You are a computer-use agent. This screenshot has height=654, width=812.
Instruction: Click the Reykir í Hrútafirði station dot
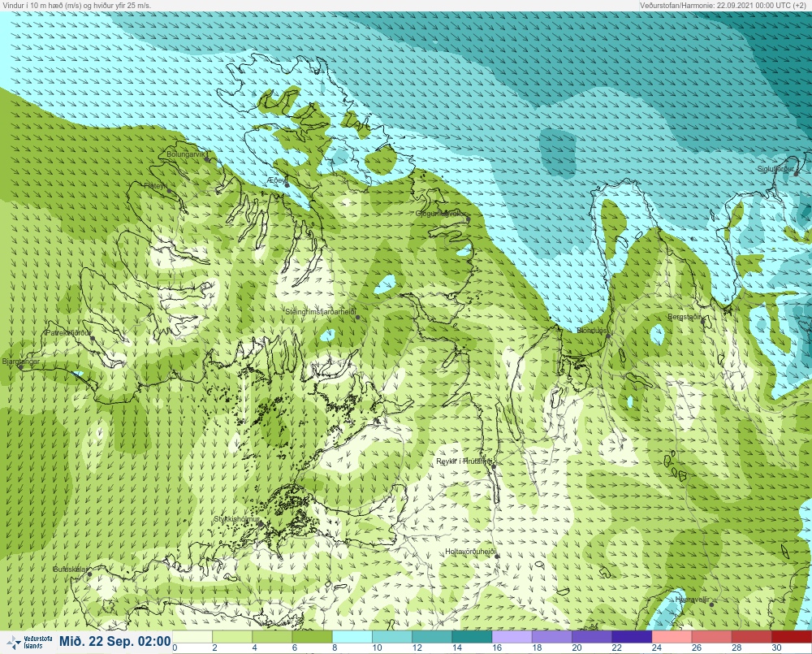(x=494, y=467)
